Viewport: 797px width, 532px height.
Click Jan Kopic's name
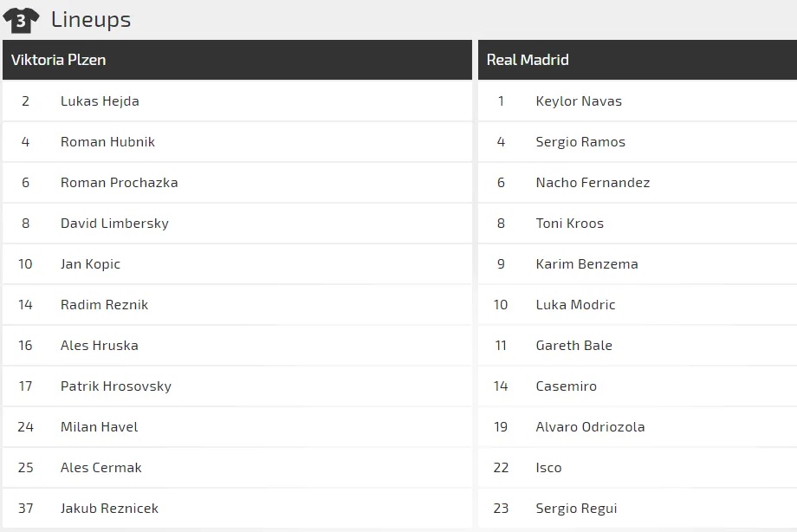click(x=90, y=264)
